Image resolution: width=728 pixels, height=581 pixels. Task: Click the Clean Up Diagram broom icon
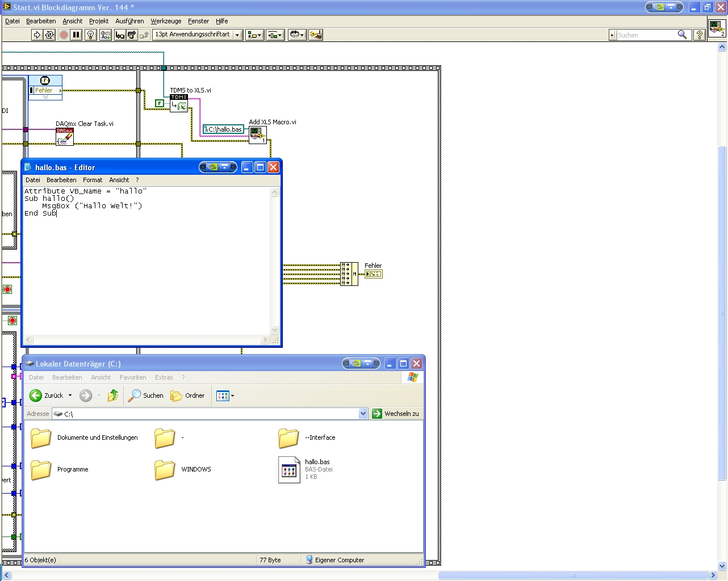[315, 35]
